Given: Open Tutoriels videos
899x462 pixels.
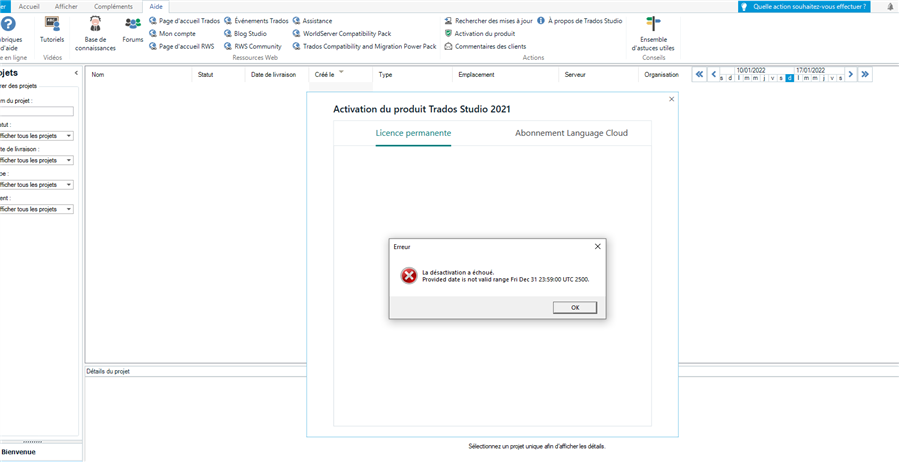Looking at the screenshot, I should point(52,30).
